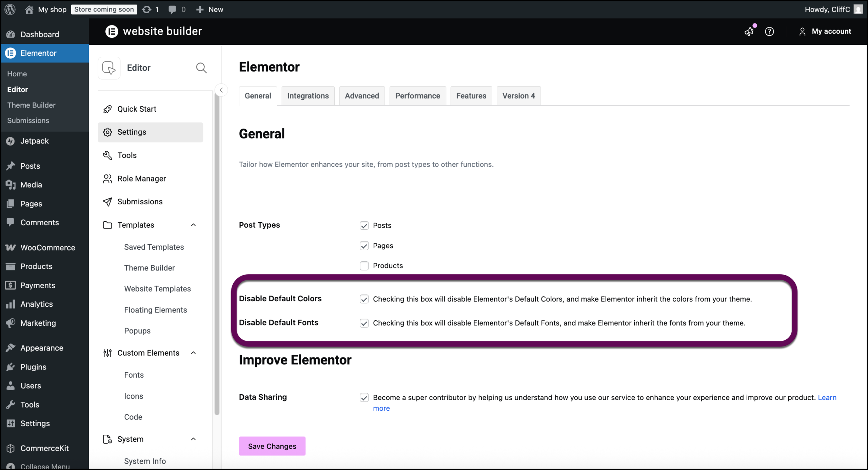Open the Elementor sidebar menu icon
868x470 pixels.
tap(11, 53)
